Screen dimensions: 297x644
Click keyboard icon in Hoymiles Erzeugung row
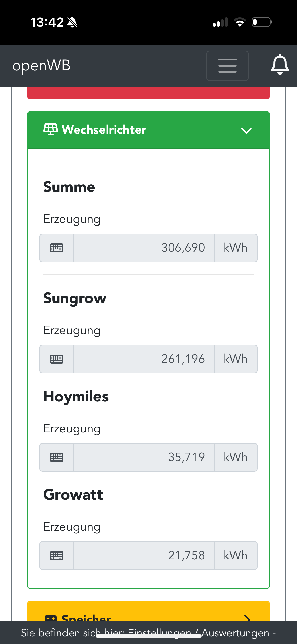(57, 457)
